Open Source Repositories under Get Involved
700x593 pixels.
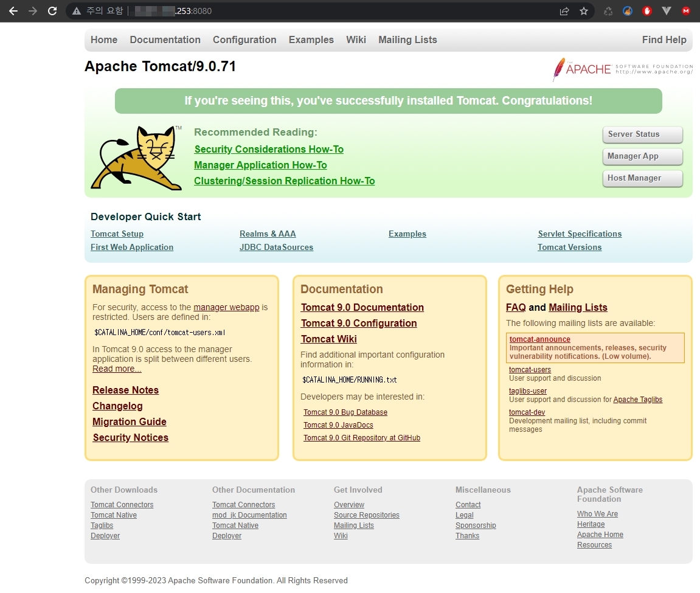(367, 515)
